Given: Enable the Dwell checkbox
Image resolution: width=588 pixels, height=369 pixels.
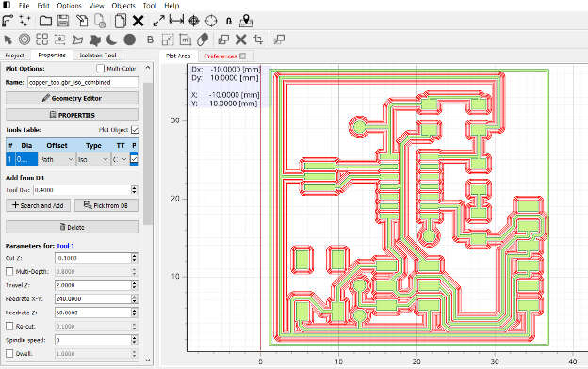Looking at the screenshot, I should (x=9, y=353).
